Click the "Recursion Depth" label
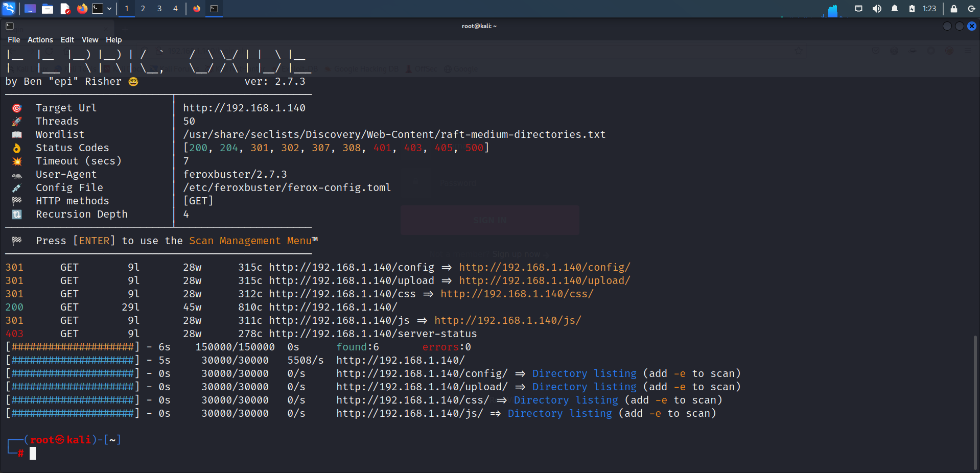The image size is (980, 473). click(x=82, y=214)
